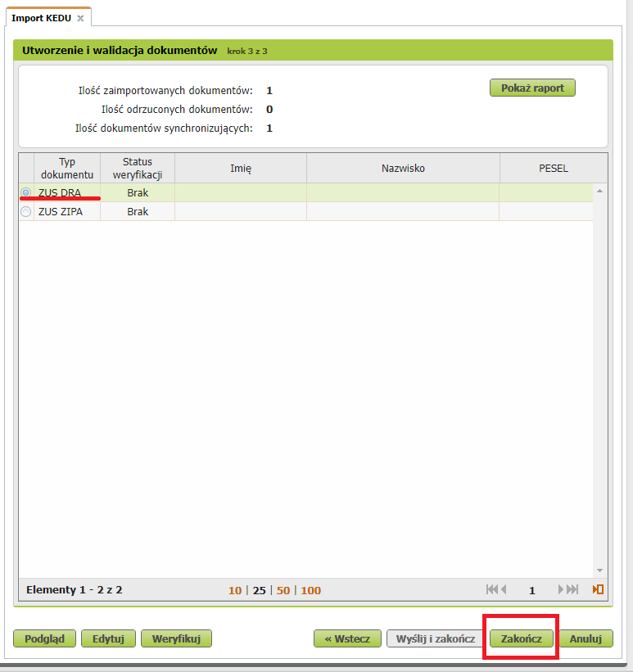The height and width of the screenshot is (672, 633).
Task: Open Podgląd document preview
Action: pyautogui.click(x=44, y=638)
